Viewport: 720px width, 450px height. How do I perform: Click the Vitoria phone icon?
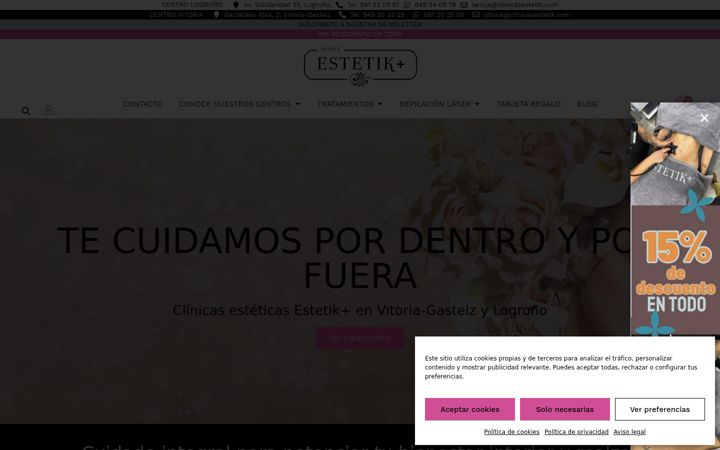click(342, 15)
